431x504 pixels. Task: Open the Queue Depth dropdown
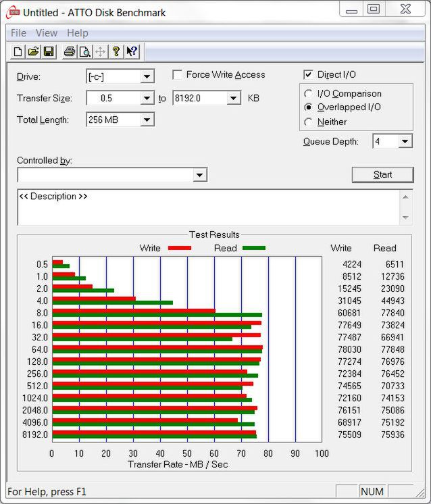[x=405, y=141]
